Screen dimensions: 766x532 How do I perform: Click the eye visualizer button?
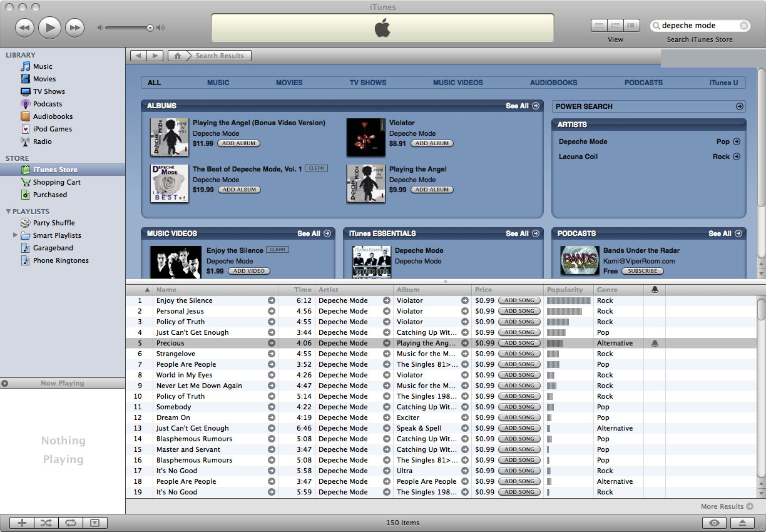(x=714, y=523)
